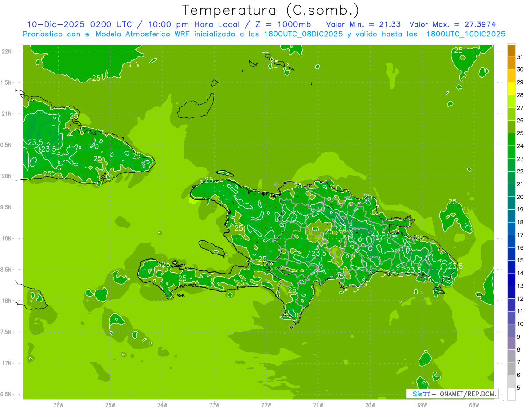Click the '18N' latitude axis label
Screen dimensions: 532x411
click(x=7, y=301)
